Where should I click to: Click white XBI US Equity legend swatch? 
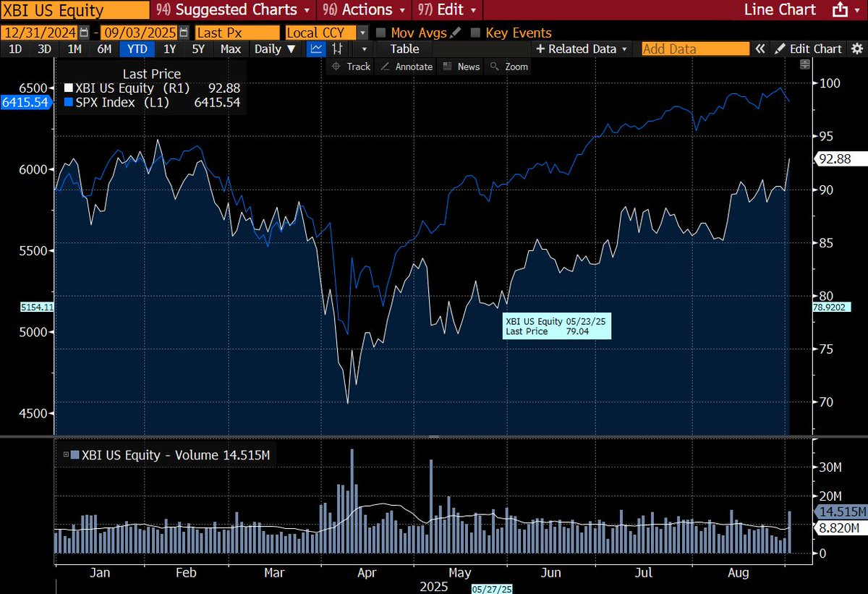[x=69, y=88]
